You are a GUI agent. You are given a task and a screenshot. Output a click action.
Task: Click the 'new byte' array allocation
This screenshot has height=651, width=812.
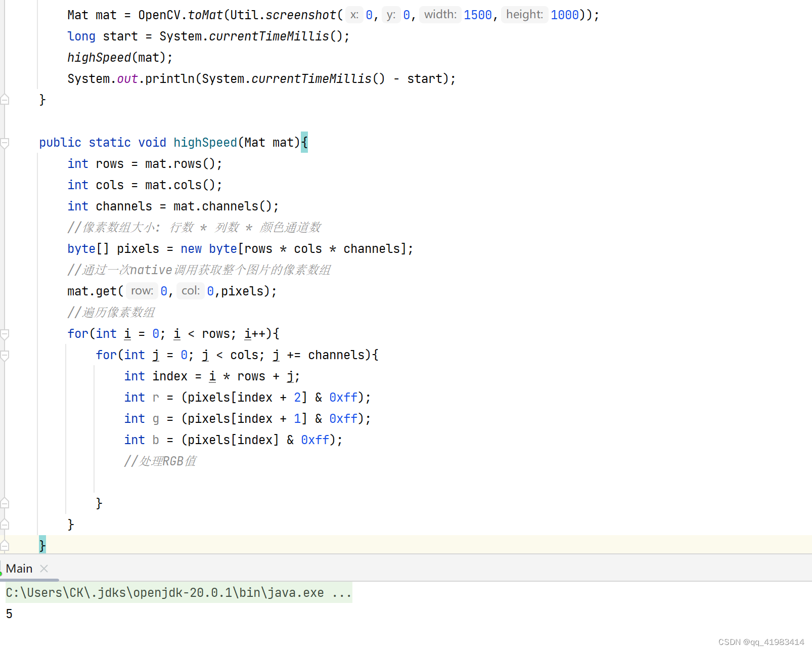tap(208, 249)
